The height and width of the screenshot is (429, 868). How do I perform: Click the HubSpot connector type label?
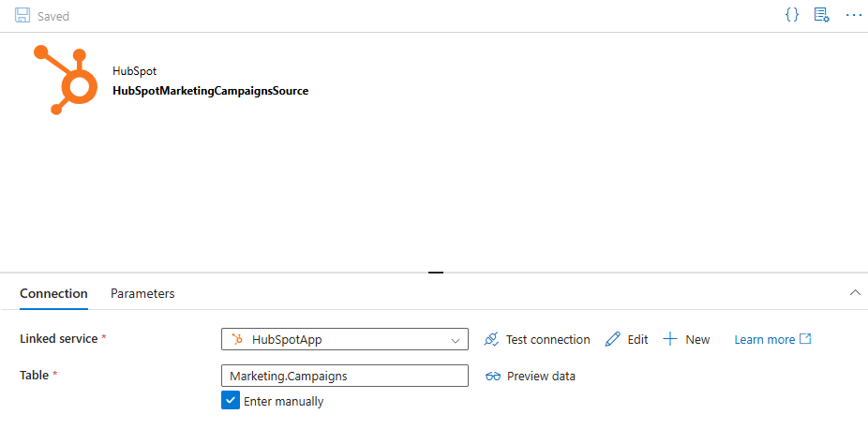(x=135, y=71)
